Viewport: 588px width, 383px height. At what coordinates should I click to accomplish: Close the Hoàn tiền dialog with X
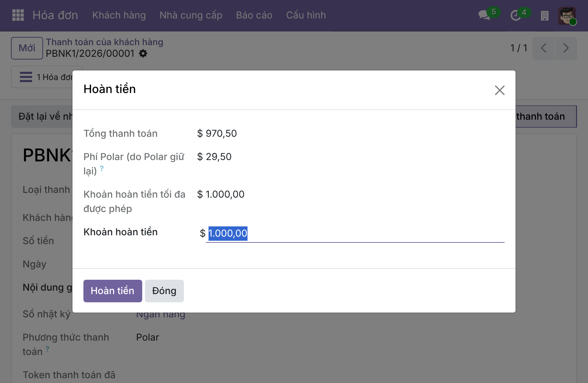coord(499,90)
